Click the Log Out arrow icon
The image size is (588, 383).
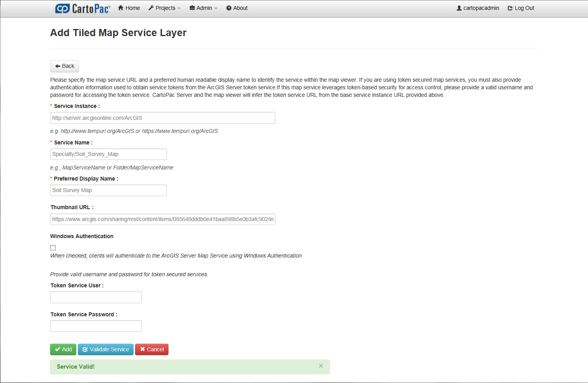click(510, 8)
